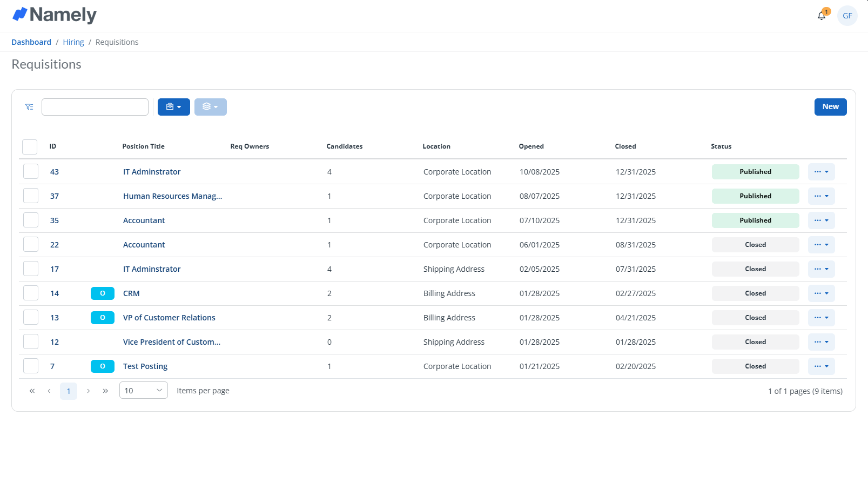868x496 pixels.
Task: Toggle the select-all checkbox in header
Action: click(30, 147)
